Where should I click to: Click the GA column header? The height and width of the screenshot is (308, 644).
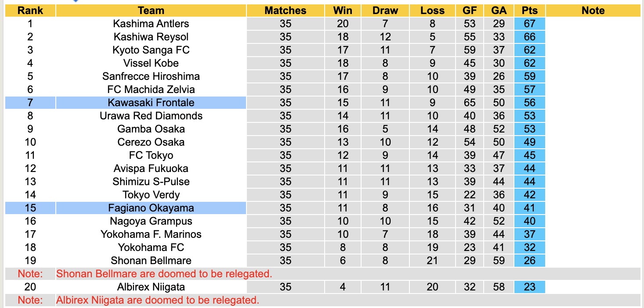point(499,11)
